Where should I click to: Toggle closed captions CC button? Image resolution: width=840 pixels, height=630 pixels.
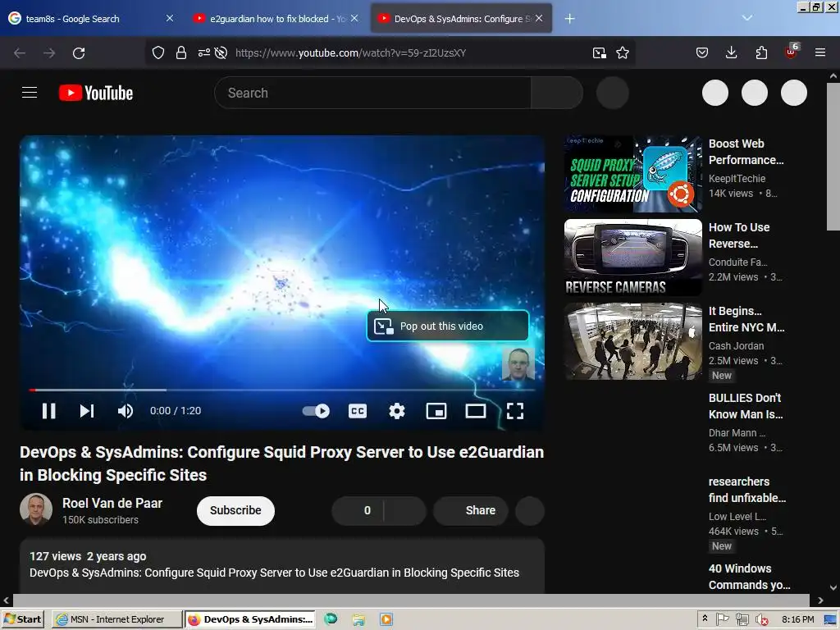pyautogui.click(x=358, y=411)
